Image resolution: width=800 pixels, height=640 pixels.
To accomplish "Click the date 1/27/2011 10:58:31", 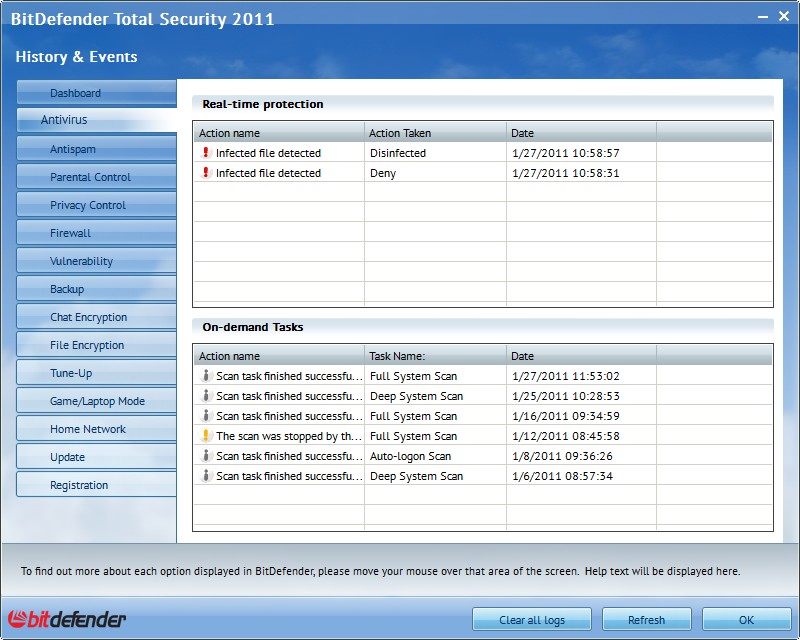I will point(566,173).
